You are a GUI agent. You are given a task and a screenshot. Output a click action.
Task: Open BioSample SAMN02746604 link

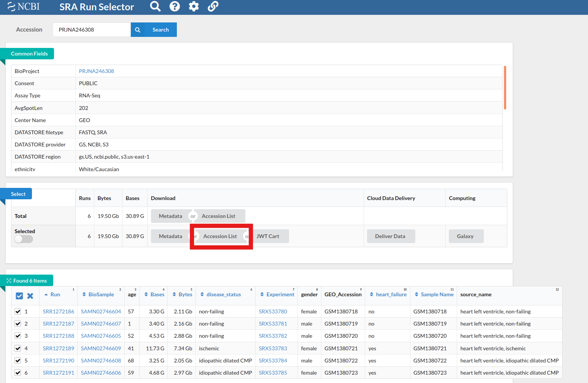coord(101,311)
